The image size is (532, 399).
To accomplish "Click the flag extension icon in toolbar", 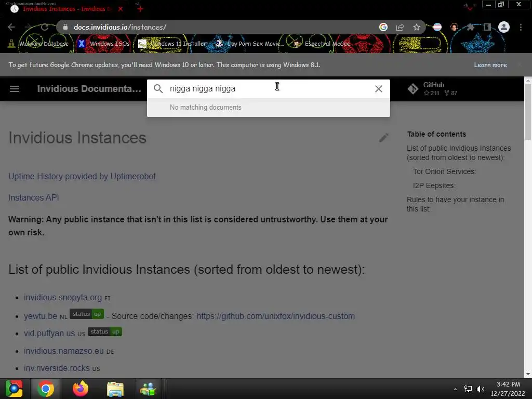I will (437, 27).
